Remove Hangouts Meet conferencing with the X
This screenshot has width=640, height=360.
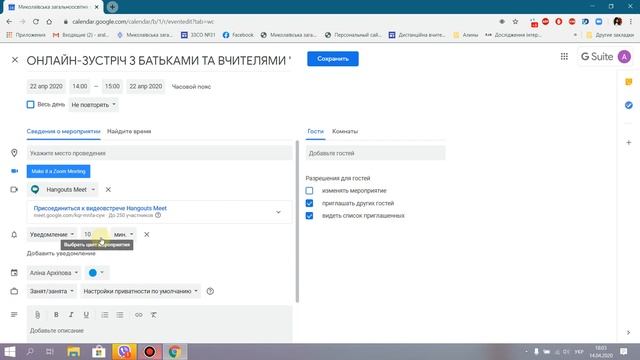(x=108, y=189)
